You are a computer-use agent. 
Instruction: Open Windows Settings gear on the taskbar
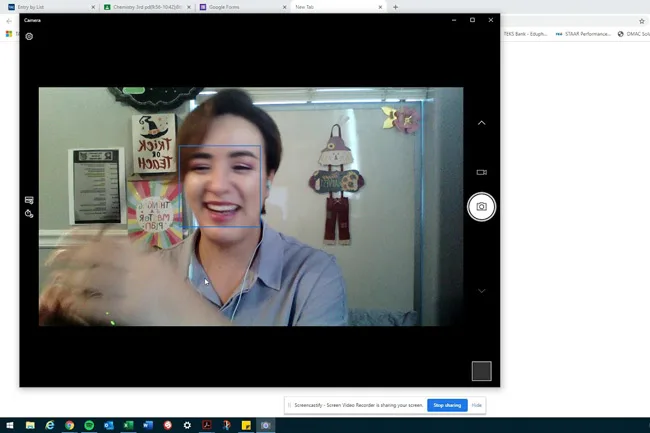(187, 425)
